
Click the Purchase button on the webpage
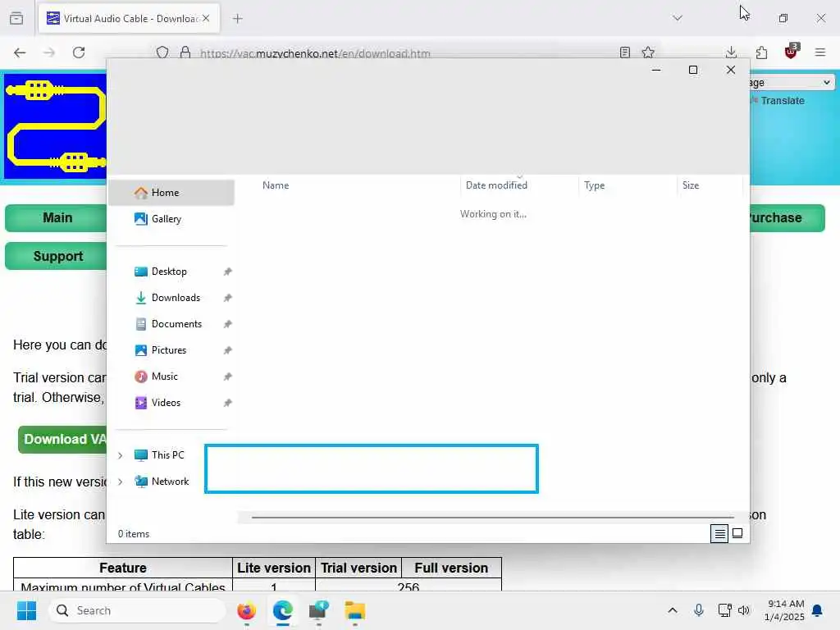coord(786,218)
